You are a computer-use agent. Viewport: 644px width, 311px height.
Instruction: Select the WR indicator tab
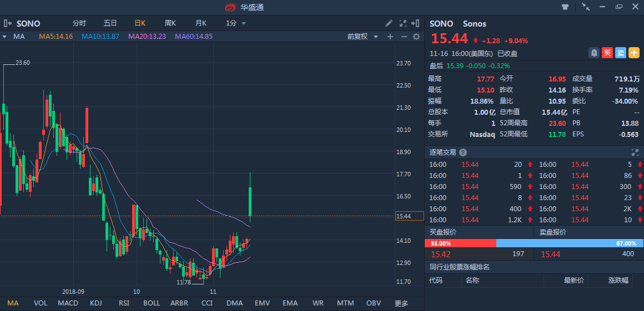click(318, 303)
